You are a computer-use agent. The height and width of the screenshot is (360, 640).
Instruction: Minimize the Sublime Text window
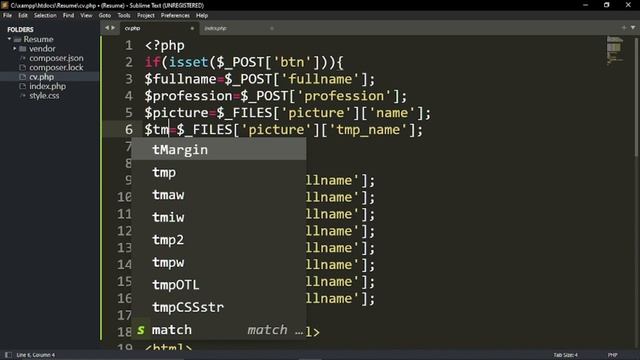[x=585, y=5]
